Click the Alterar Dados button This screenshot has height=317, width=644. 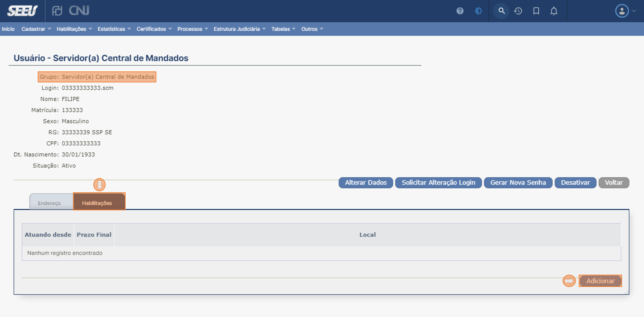[x=366, y=183]
